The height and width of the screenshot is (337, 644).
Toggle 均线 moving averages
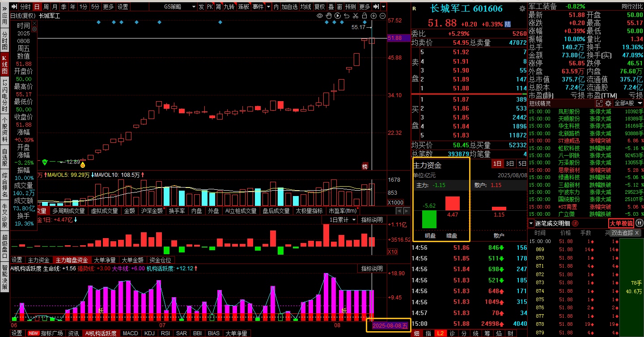305,7
